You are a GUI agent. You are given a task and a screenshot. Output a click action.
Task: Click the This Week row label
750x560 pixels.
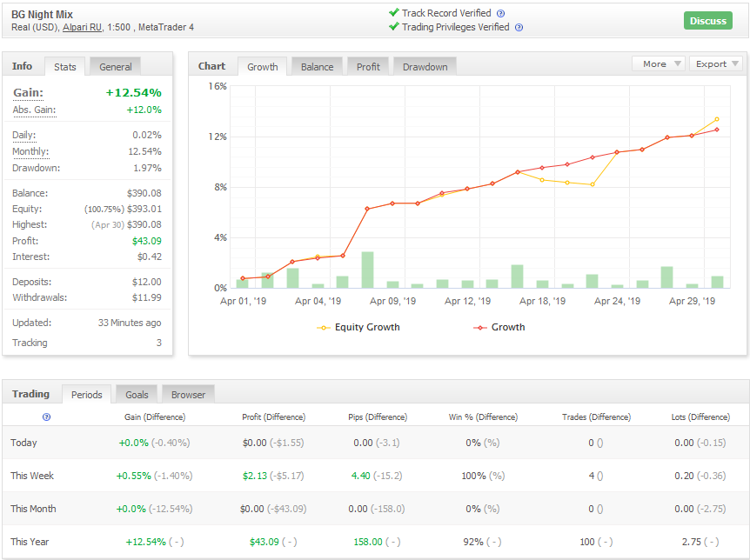(x=32, y=476)
